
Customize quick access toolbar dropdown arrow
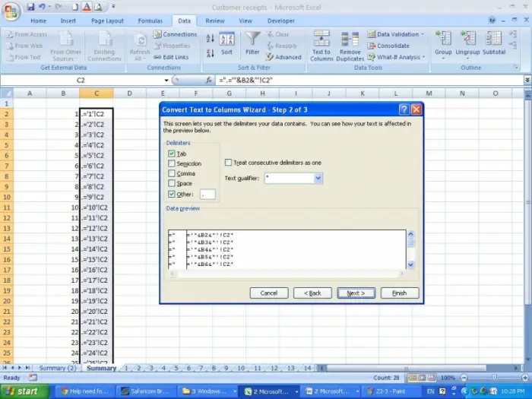[x=113, y=6]
